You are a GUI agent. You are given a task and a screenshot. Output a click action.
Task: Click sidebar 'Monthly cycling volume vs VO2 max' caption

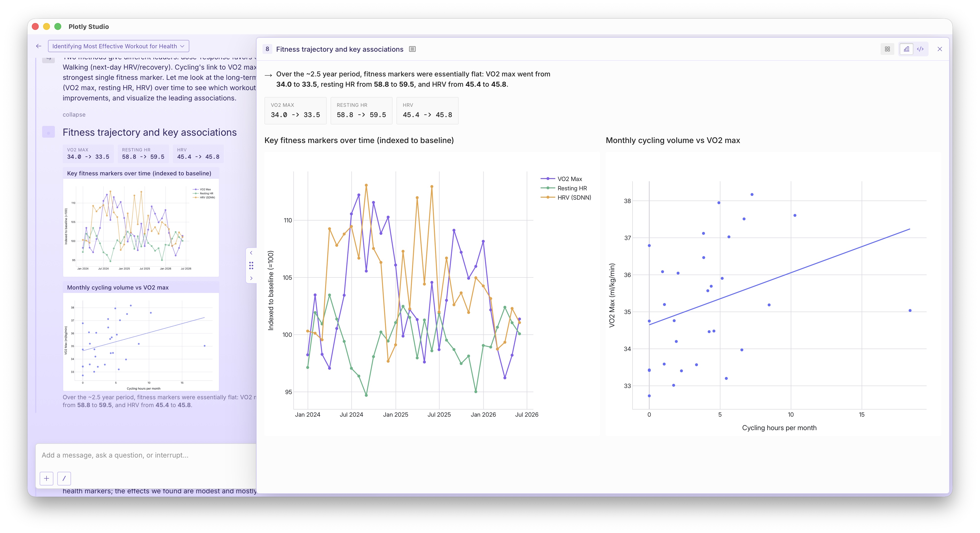[118, 288]
